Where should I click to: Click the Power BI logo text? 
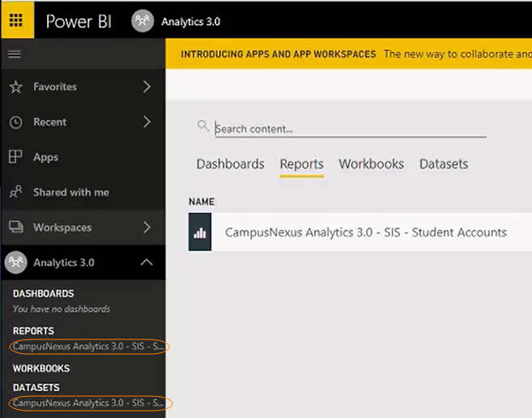(79, 21)
